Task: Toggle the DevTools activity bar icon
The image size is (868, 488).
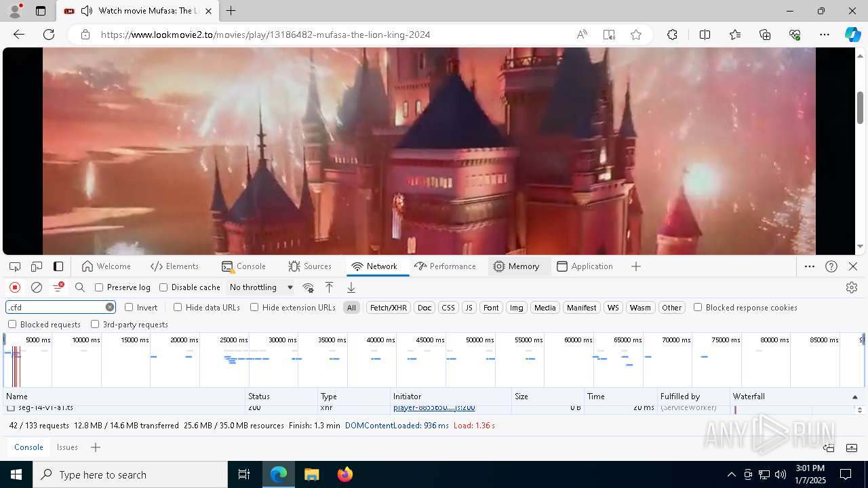Action: click(58, 266)
